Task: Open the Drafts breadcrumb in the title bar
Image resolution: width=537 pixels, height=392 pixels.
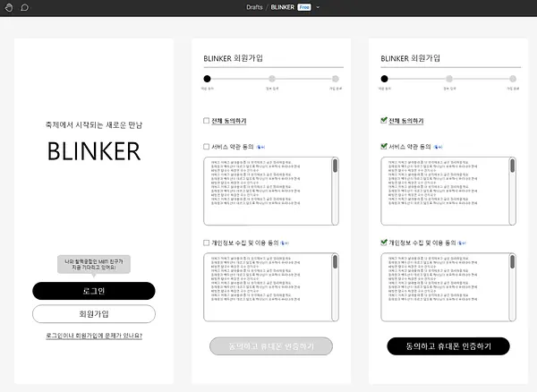Action: 254,7
